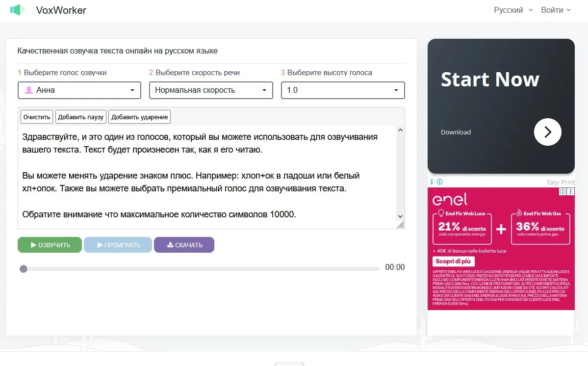Viewport: 588px width, 366px height.
Task: Click the ad info icon below Start Now ad
Action: point(440,182)
